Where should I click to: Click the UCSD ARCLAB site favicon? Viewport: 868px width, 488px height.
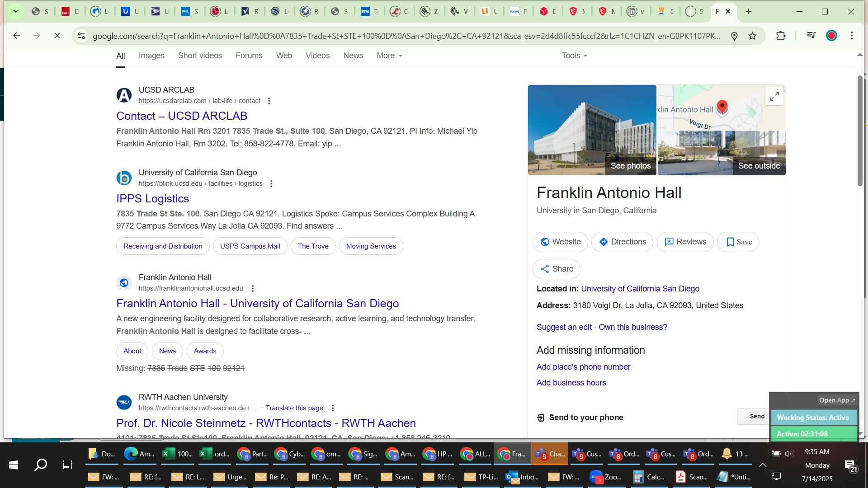pyautogui.click(x=124, y=95)
